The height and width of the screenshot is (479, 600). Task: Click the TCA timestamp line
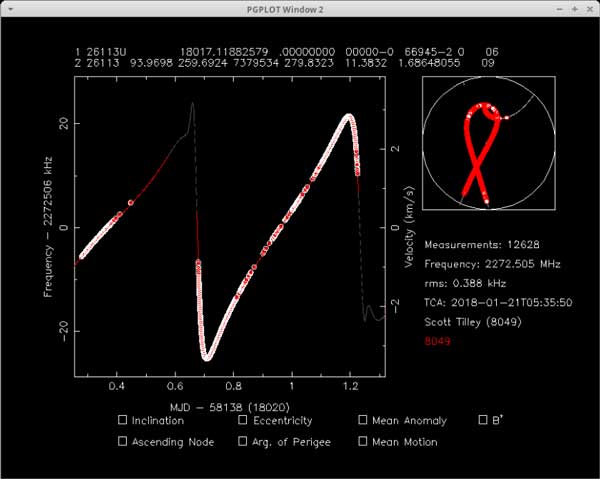click(x=494, y=302)
